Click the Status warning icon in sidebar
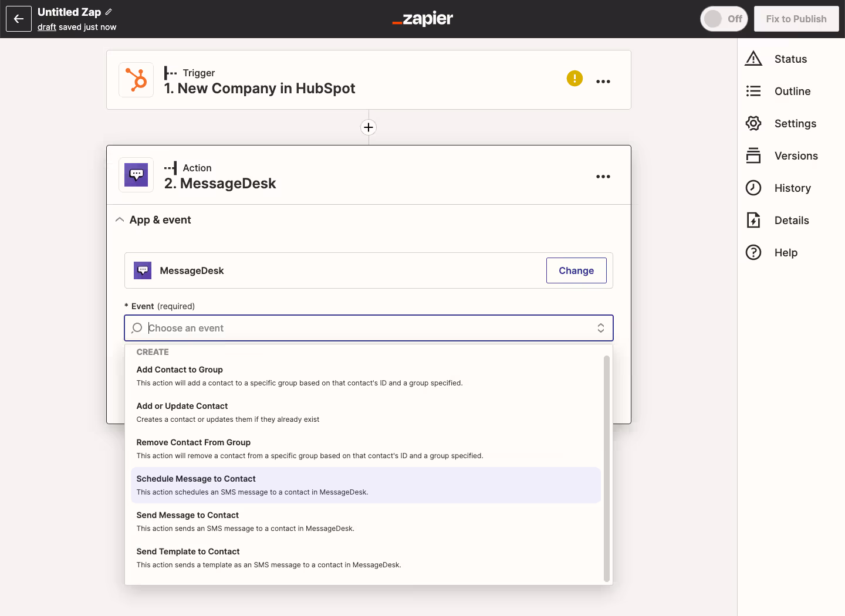This screenshot has width=845, height=616. [753, 58]
